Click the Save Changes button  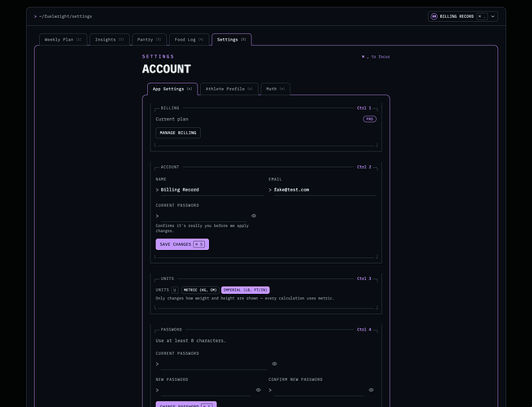(x=182, y=244)
